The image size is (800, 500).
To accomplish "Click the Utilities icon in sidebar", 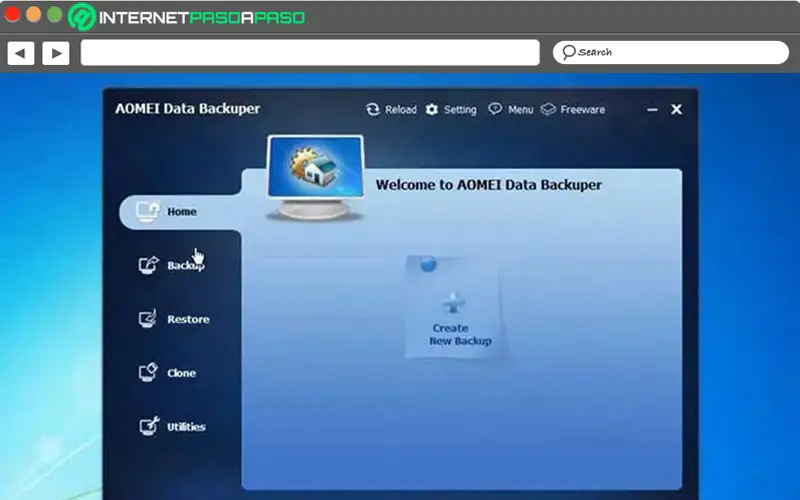I will pyautogui.click(x=149, y=426).
